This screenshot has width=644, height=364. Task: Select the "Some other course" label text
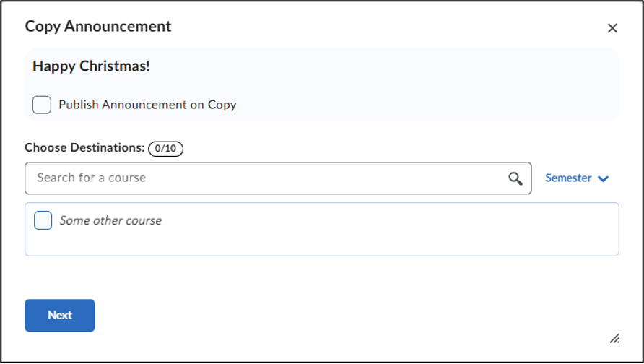[x=110, y=220]
